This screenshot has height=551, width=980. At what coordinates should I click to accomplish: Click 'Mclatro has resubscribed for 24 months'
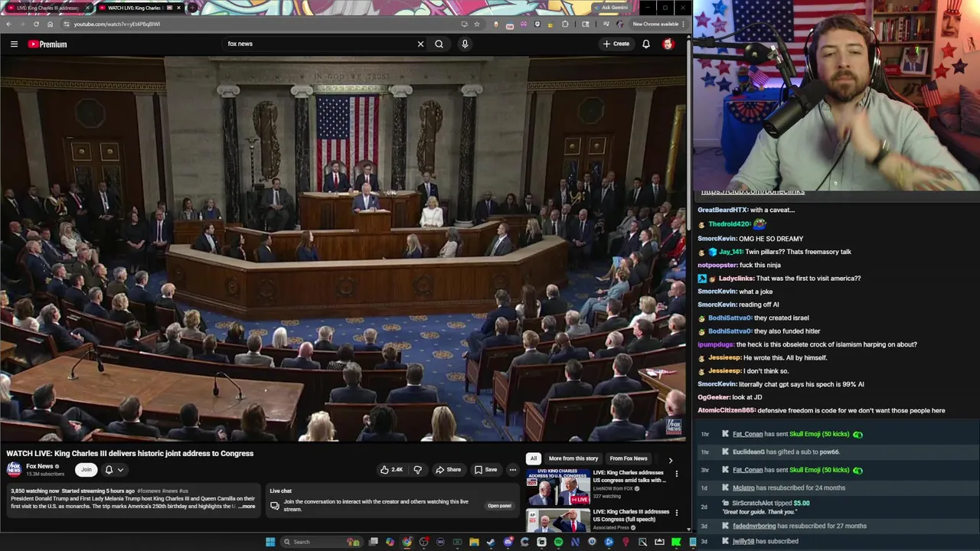coord(789,488)
